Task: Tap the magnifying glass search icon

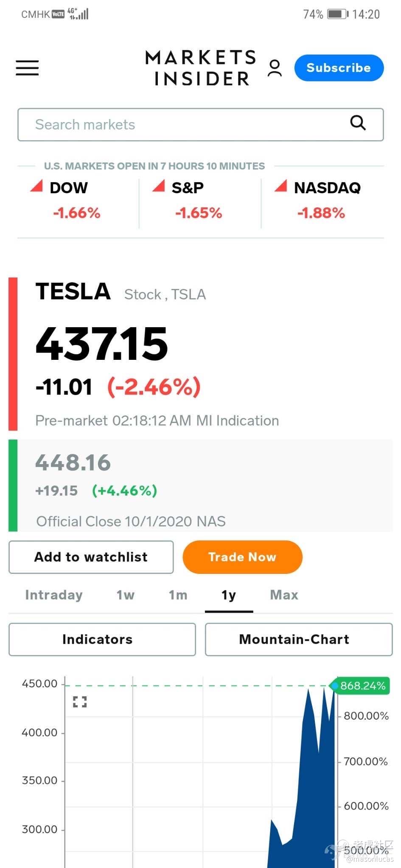Action: [x=358, y=123]
